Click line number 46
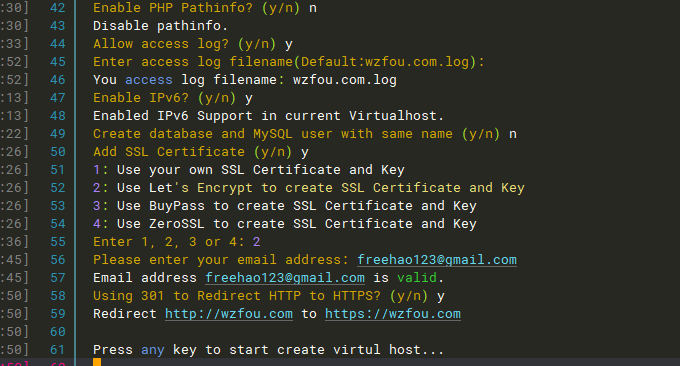The width and height of the screenshot is (680, 366). tap(58, 80)
